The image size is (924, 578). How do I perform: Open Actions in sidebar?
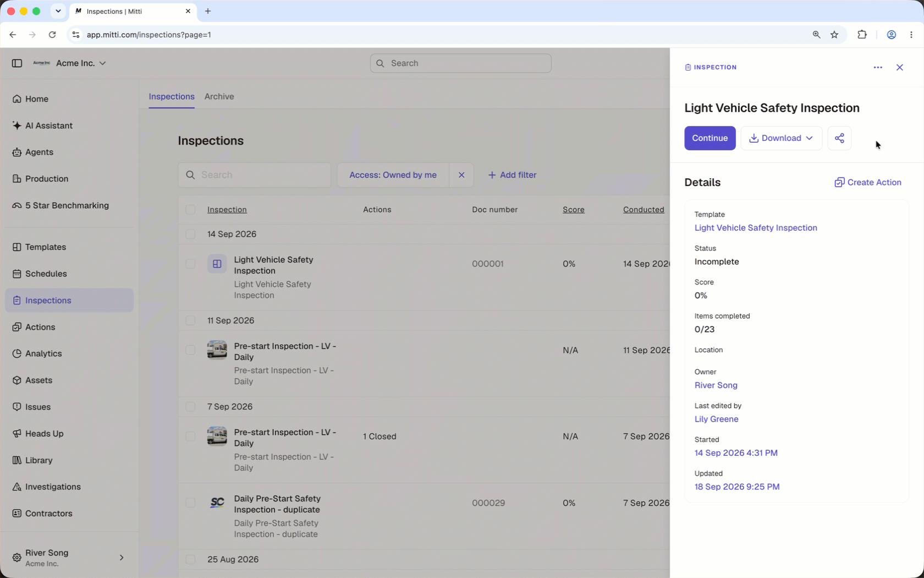click(x=69, y=327)
